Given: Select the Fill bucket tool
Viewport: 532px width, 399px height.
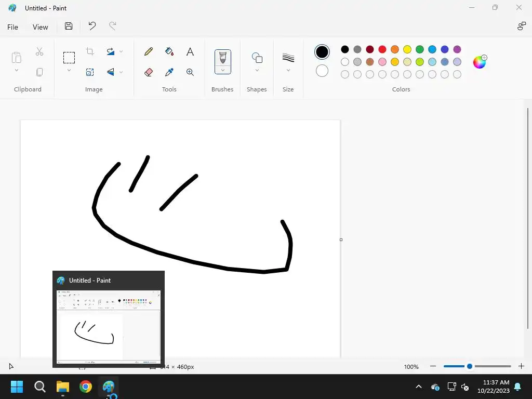Looking at the screenshot, I should (169, 51).
